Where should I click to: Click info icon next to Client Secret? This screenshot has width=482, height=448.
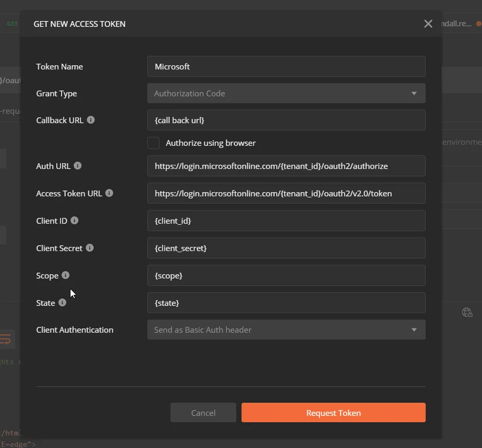90,248
